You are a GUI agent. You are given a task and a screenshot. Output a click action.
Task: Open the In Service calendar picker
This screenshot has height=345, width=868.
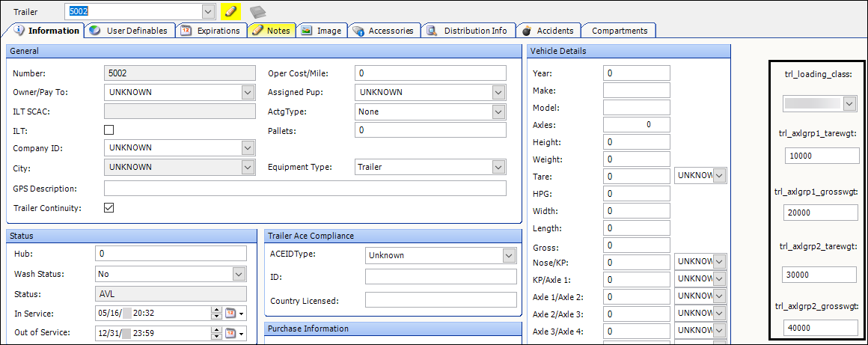232,313
